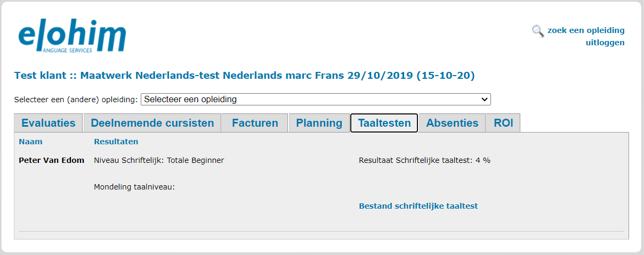Go to the Planning tab

319,123
